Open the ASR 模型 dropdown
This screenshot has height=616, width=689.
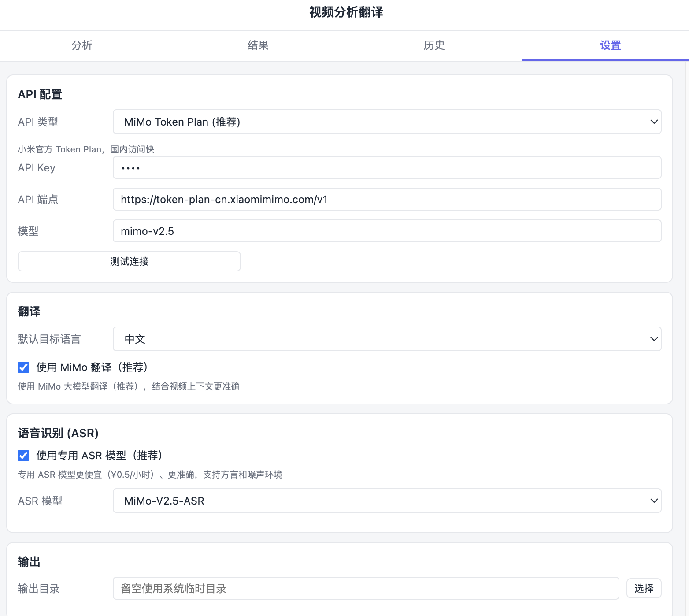point(387,501)
